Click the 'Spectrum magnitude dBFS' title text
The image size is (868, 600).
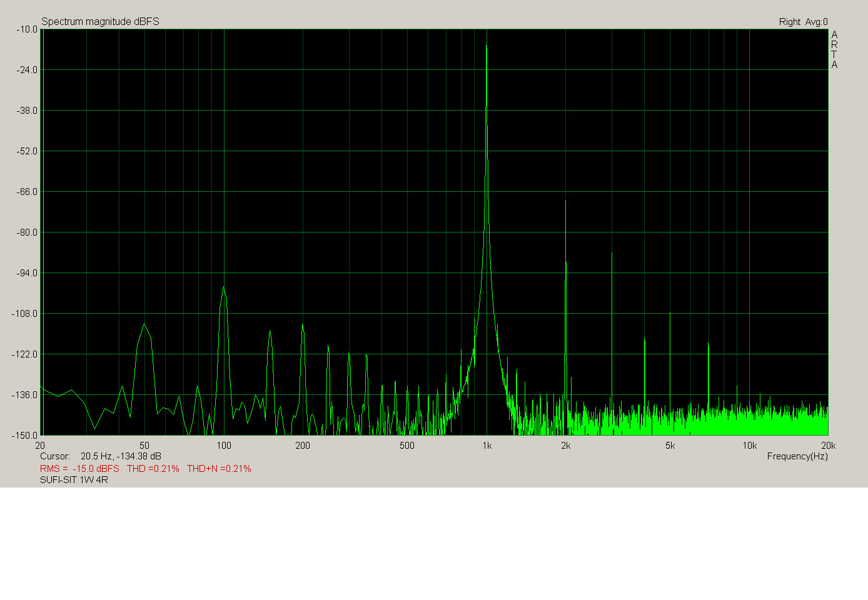[x=100, y=21]
